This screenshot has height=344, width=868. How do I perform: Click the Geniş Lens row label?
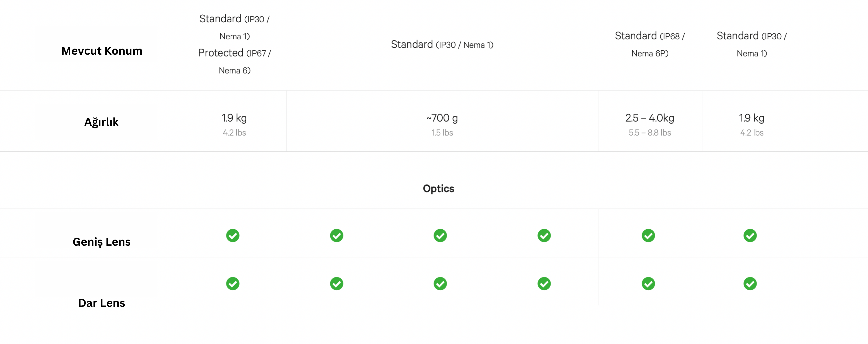101,242
